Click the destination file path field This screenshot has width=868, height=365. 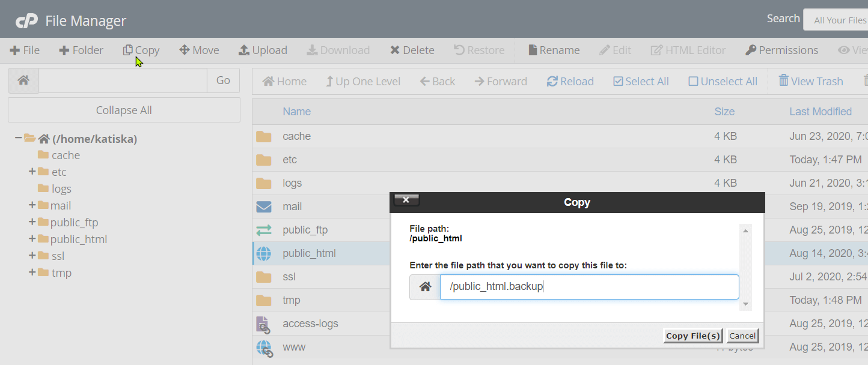(589, 287)
